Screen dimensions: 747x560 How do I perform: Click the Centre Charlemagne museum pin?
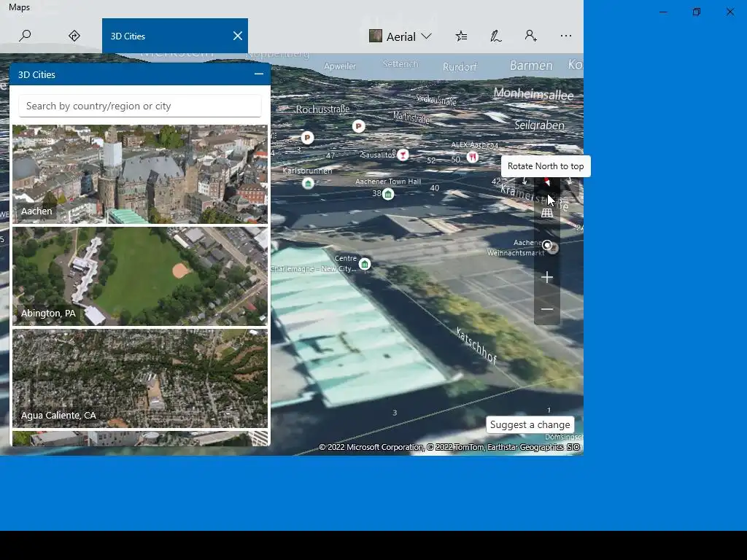tap(365, 264)
